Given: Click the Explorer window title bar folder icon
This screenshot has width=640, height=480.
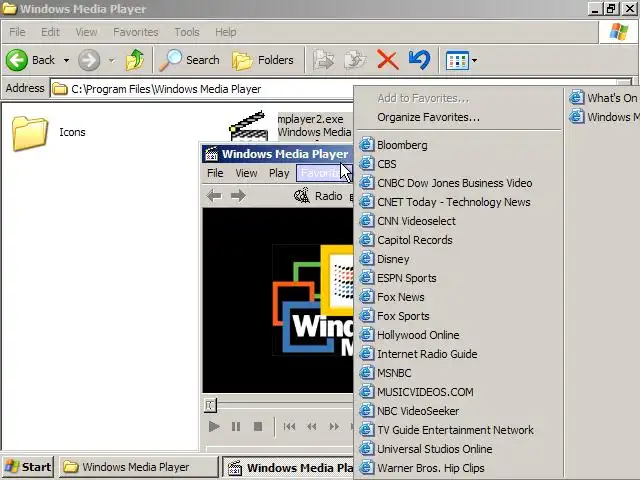Looking at the screenshot, I should click(x=9, y=9).
